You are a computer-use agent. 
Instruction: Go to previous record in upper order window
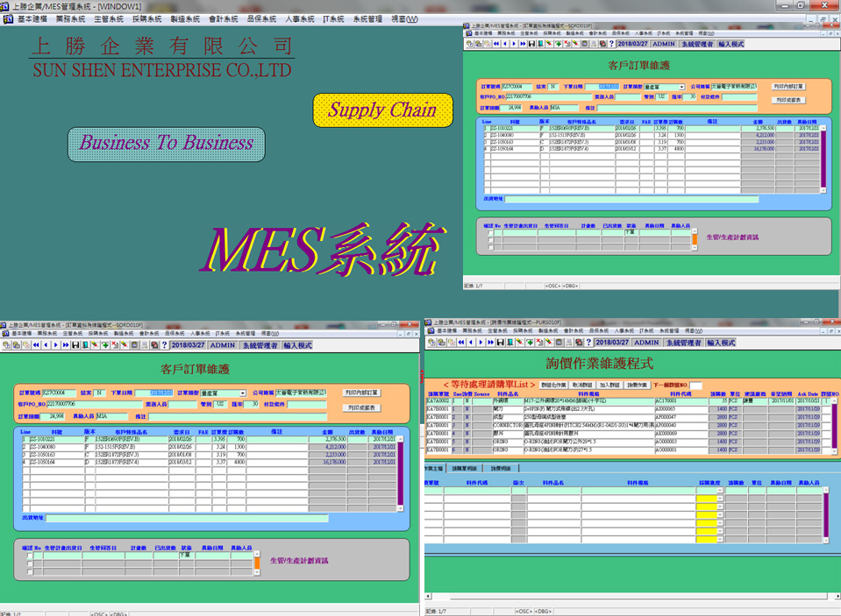point(505,44)
